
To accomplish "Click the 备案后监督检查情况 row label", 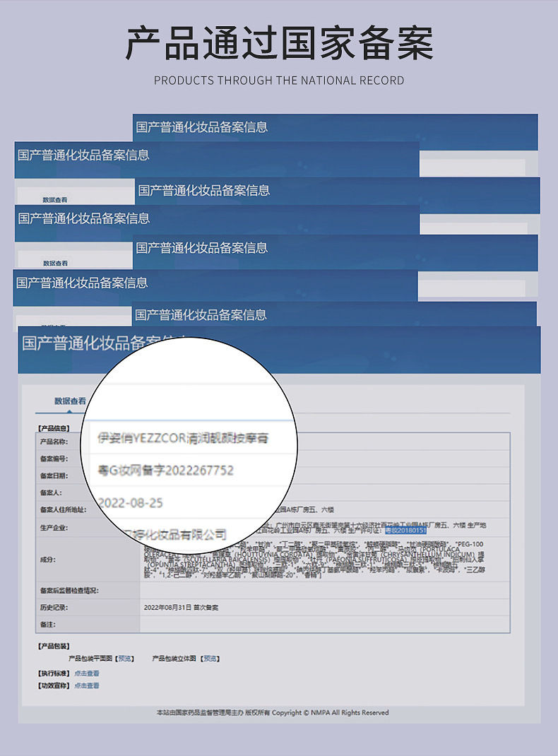I will pos(68,590).
